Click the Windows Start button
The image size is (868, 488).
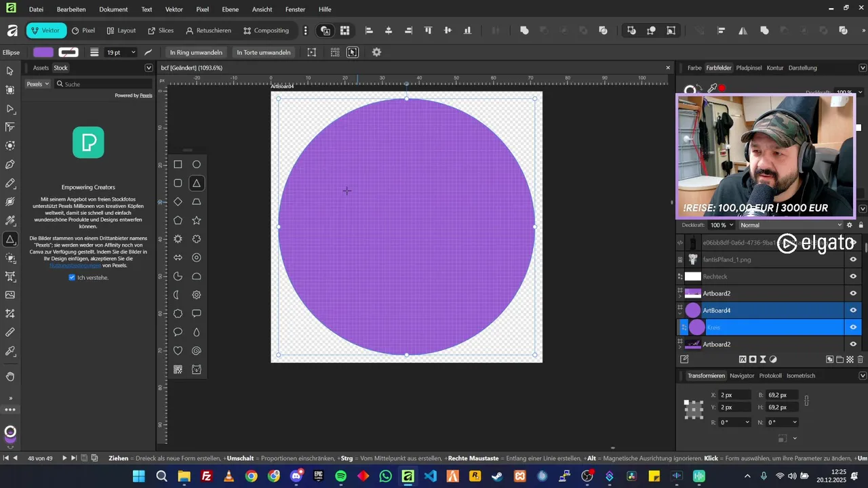(x=139, y=476)
